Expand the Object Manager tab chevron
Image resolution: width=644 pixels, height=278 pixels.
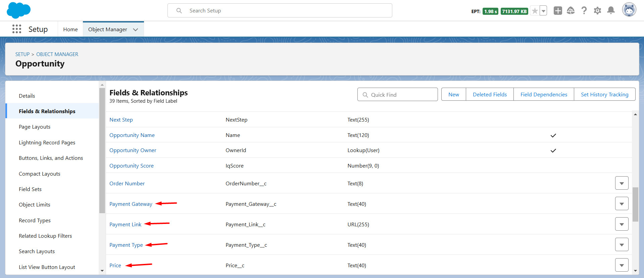pos(136,30)
